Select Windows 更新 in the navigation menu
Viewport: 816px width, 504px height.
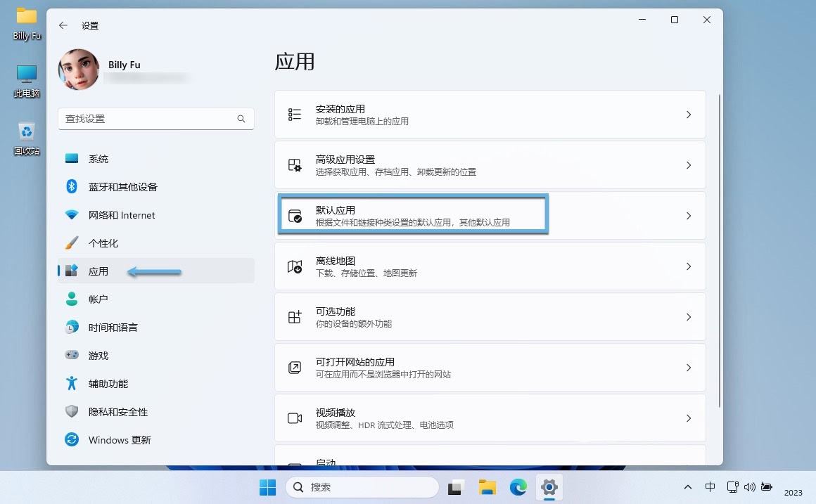(x=119, y=440)
